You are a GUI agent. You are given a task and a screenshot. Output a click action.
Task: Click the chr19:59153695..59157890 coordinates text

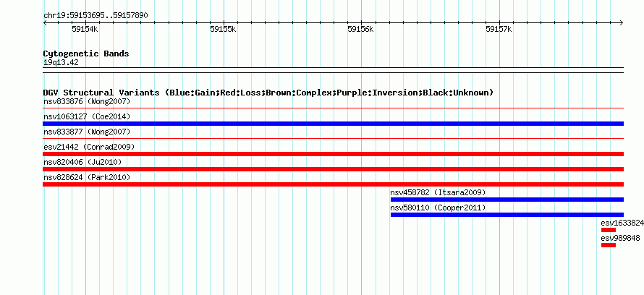pyautogui.click(x=96, y=16)
